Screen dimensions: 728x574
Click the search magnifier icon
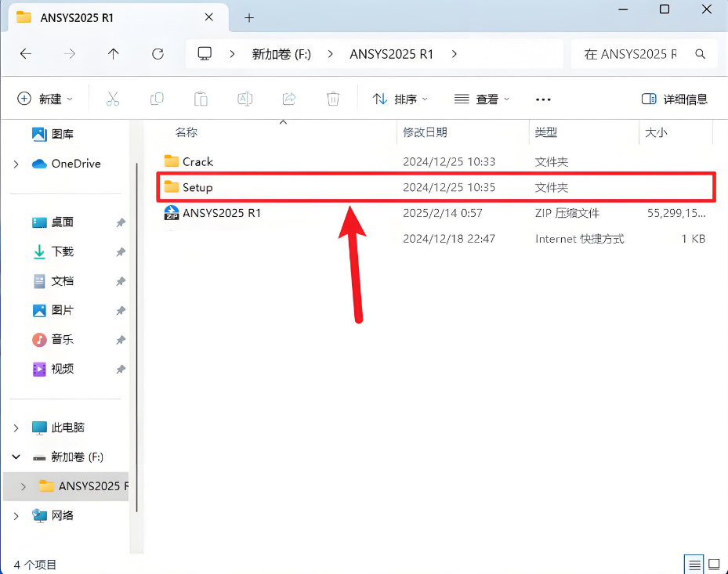(x=700, y=54)
